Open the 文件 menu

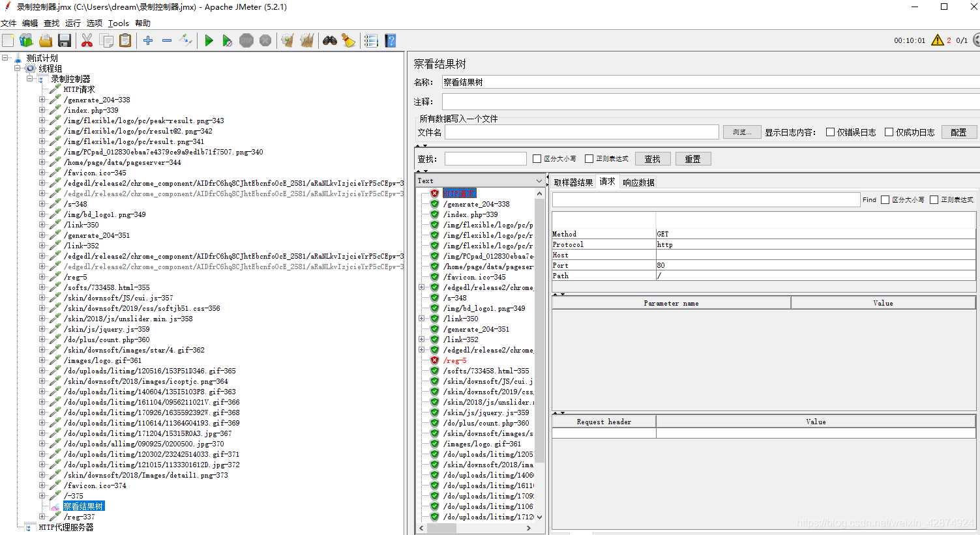[8, 23]
